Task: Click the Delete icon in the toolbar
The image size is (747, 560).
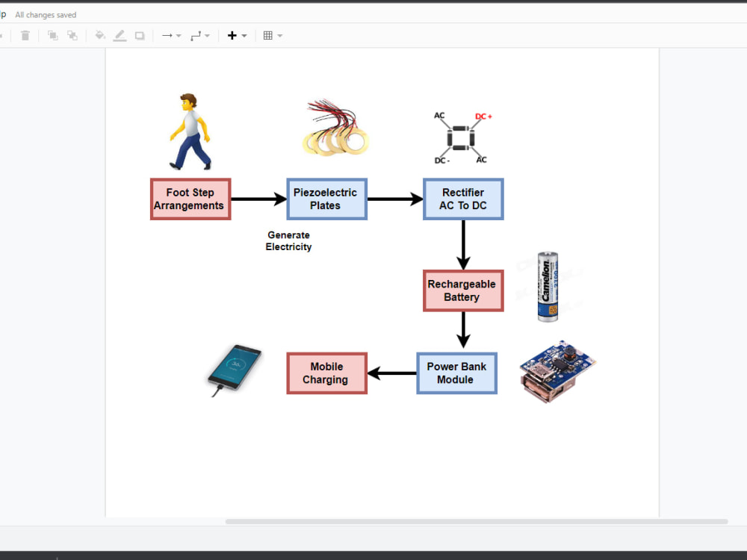Action: [25, 35]
